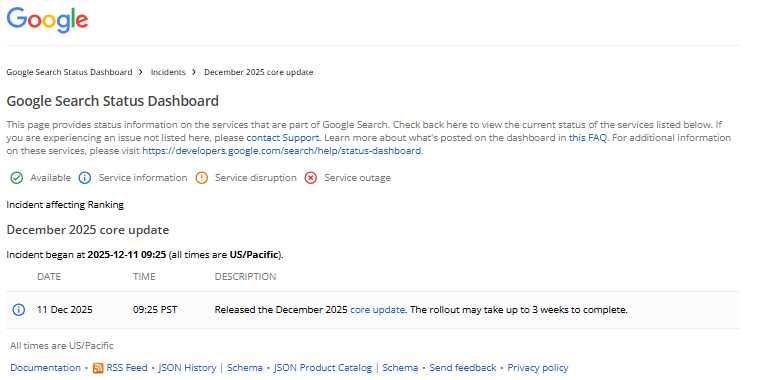Screen dimensions: 776x380
Task: Open developers.google.com status-dashboard URL
Action: coord(282,151)
